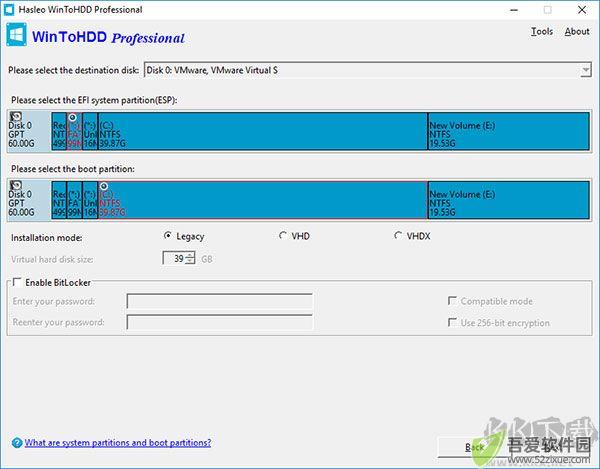Viewport: 600px width, 469px height.
Task: Open the destination disk dropdown
Action: tap(585, 70)
